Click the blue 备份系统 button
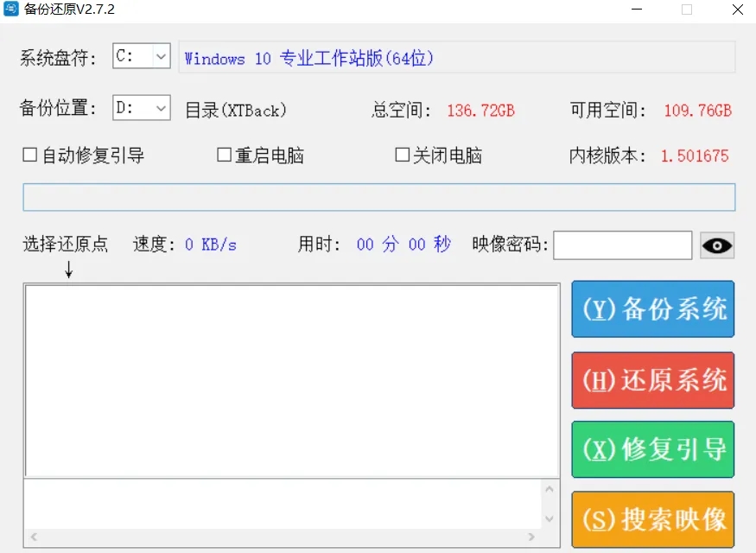Image resolution: width=756 pixels, height=553 pixels. click(652, 311)
